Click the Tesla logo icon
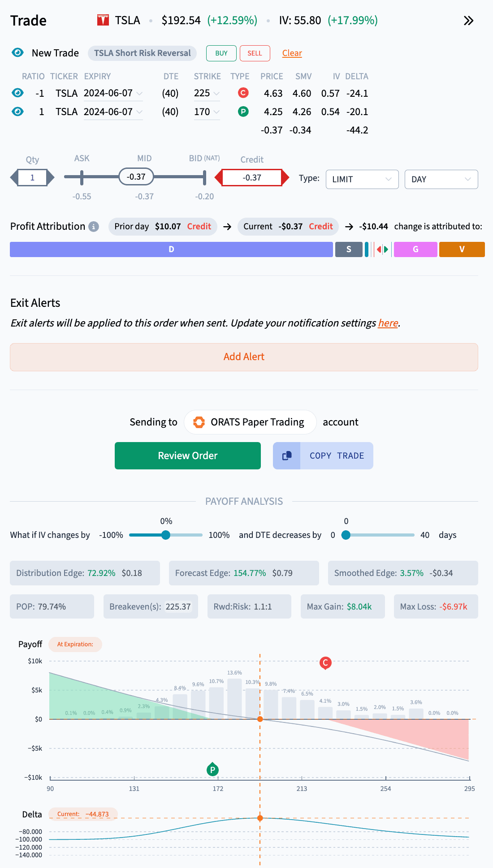The width and height of the screenshot is (493, 868). pos(103,20)
